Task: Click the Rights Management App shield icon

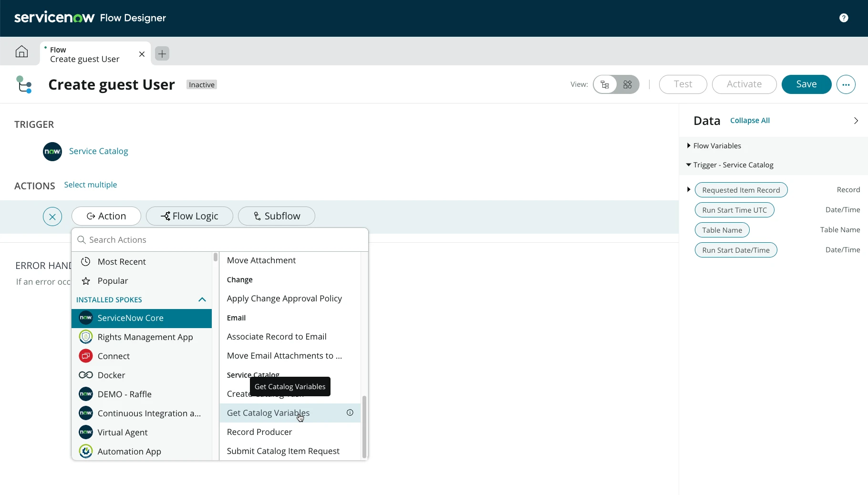Action: coord(85,337)
